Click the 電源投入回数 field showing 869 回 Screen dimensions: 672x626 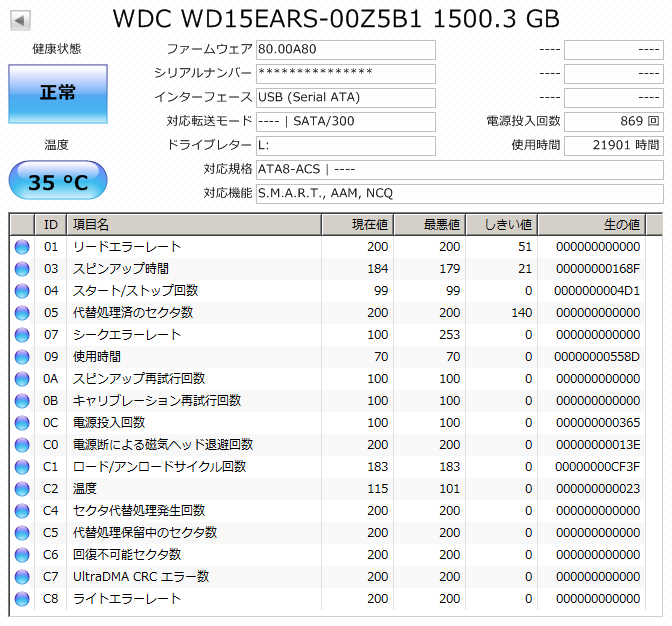(x=614, y=122)
